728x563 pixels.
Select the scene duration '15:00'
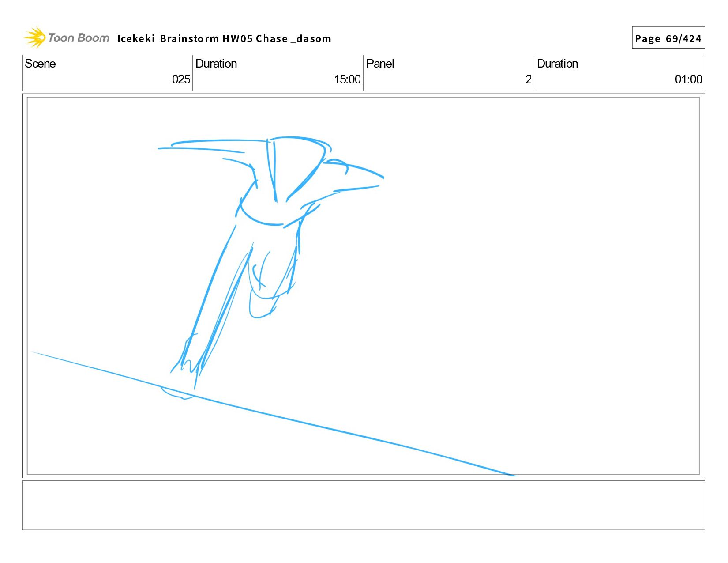(x=347, y=79)
